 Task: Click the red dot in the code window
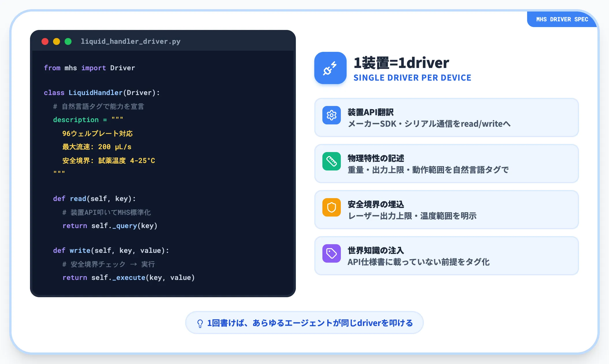pos(45,41)
